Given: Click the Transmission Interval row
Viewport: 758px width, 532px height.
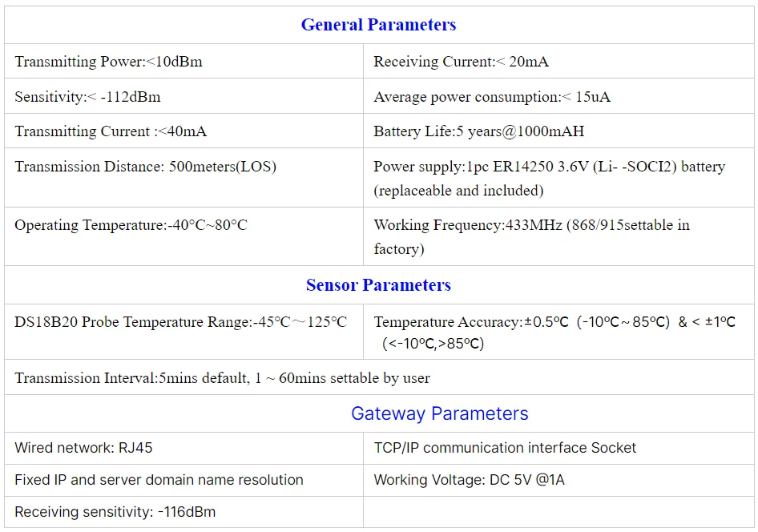Looking at the screenshot, I should pos(222,378).
